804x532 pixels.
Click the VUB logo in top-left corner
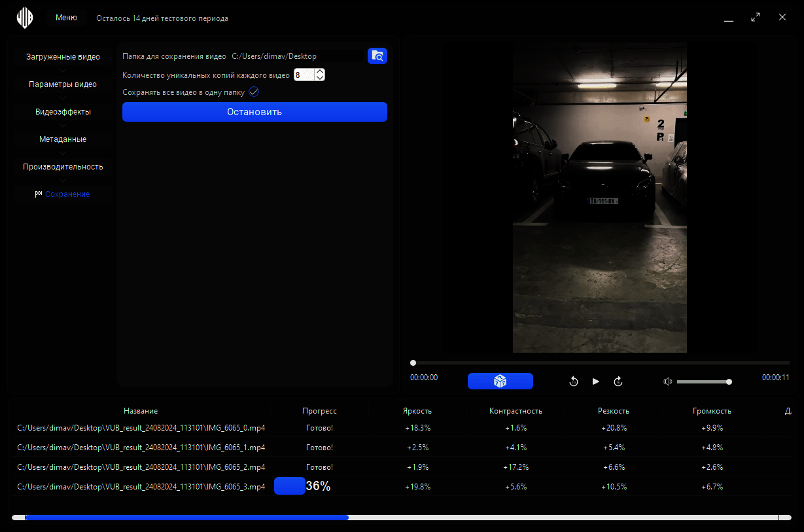[25, 18]
